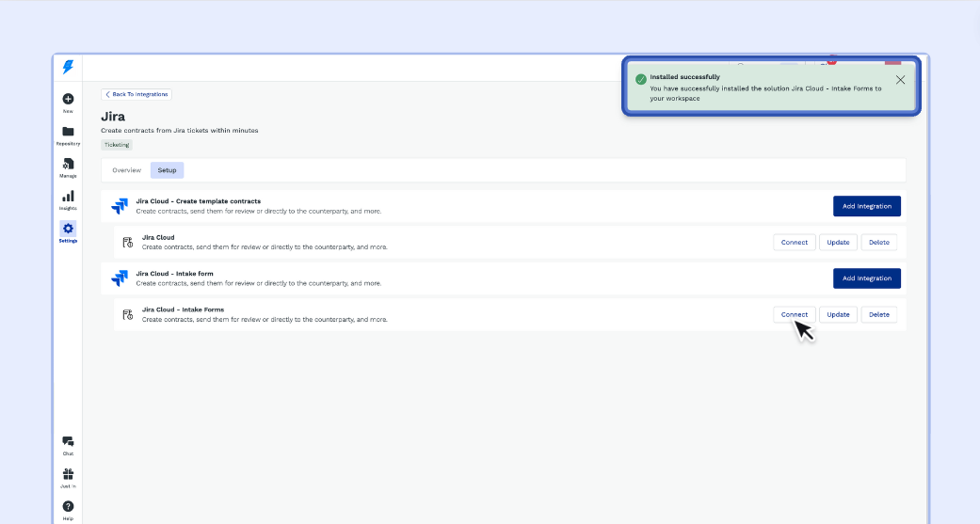Delete Jira Cloud - Intake Forms
This screenshot has width=980, height=524.
(878, 314)
